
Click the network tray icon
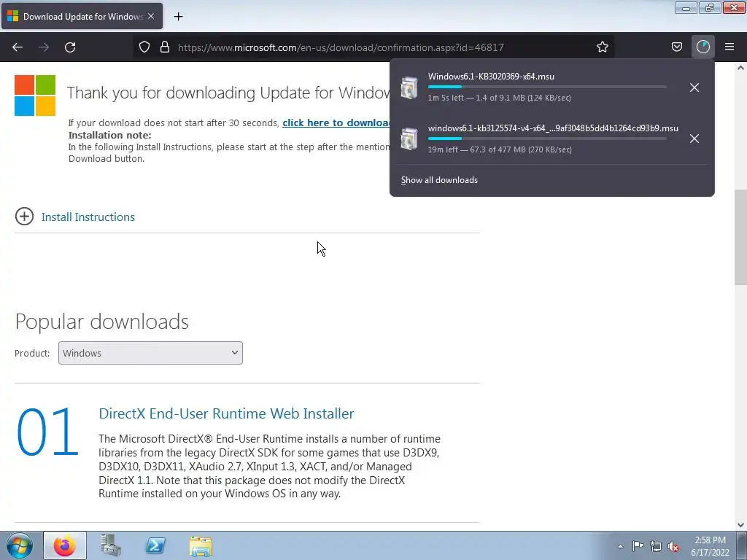[656, 546]
